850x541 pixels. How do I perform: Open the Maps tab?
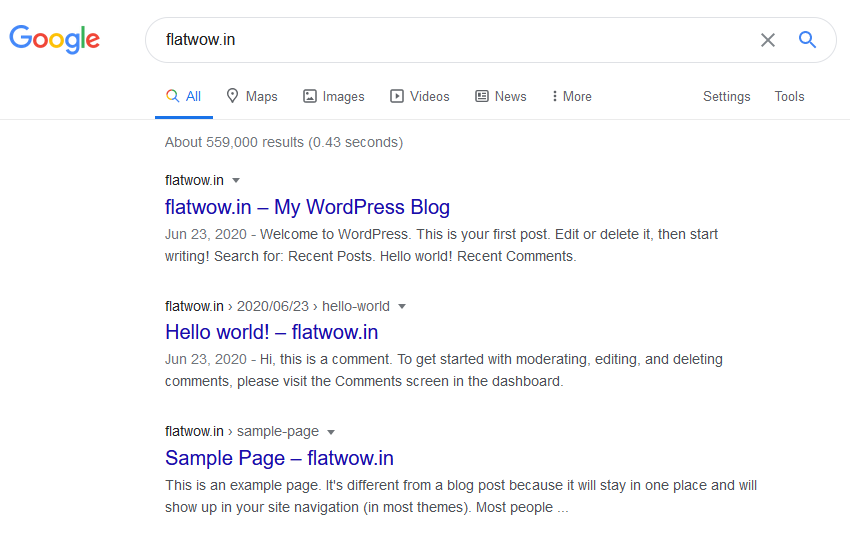pos(251,97)
